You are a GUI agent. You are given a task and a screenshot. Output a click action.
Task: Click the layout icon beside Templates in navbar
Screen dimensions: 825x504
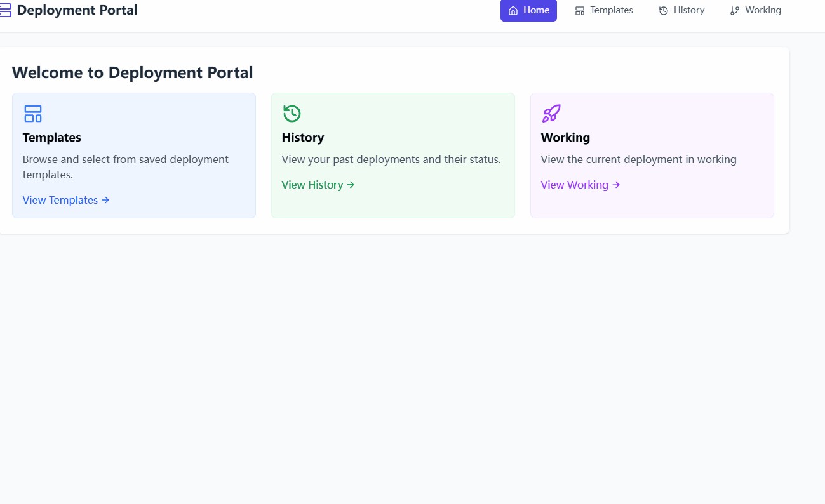pos(580,11)
